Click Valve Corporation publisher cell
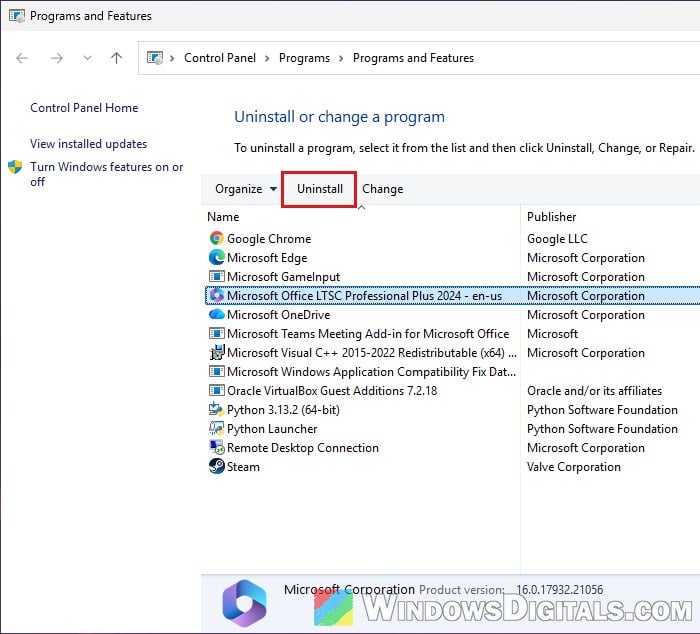700x634 pixels. pos(574,467)
